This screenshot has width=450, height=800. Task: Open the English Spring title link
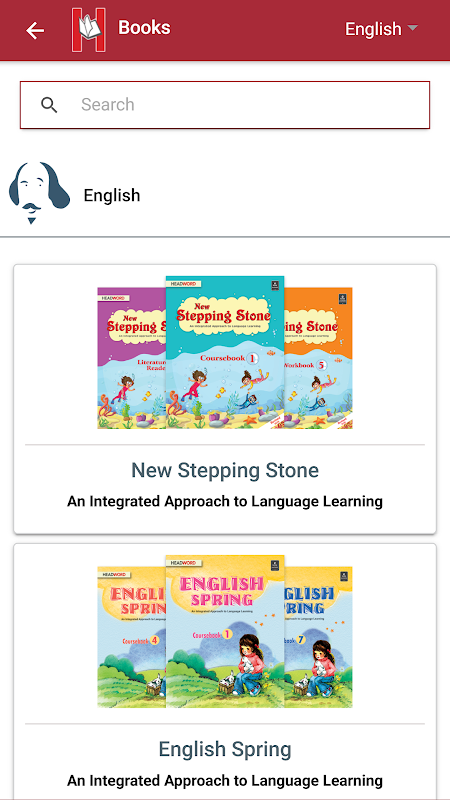[x=225, y=749]
